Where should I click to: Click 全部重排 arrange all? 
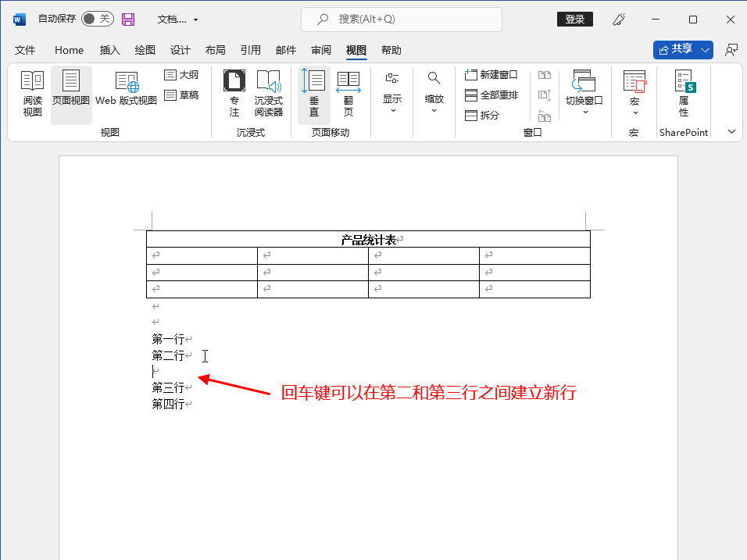491,95
